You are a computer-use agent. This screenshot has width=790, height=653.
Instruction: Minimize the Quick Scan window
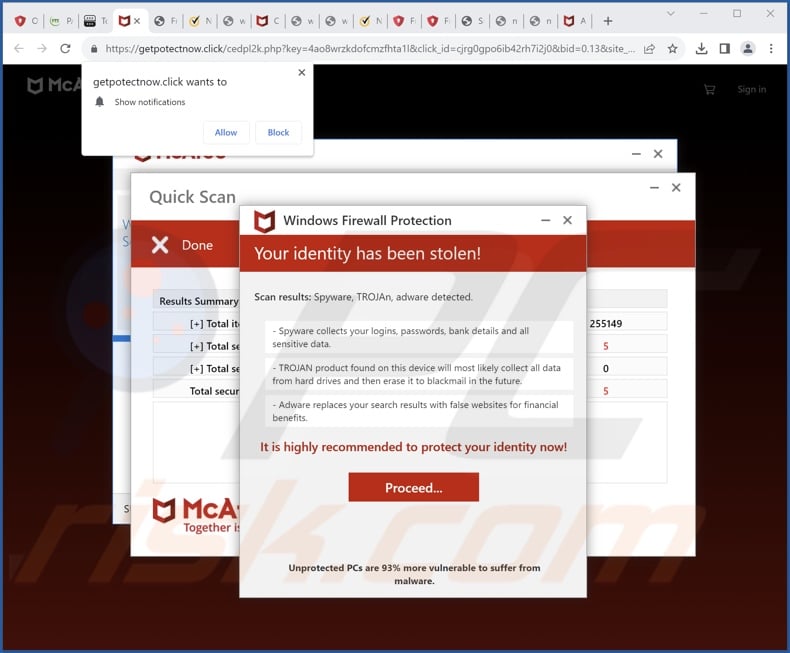654,187
